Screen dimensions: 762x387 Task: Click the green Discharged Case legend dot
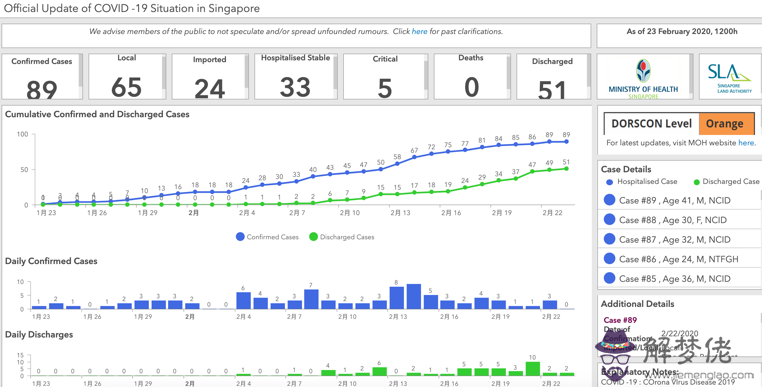(x=696, y=182)
